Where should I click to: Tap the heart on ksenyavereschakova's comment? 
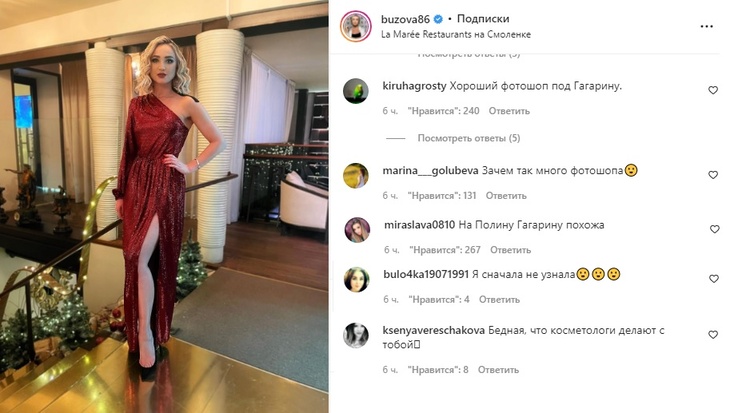(713, 334)
